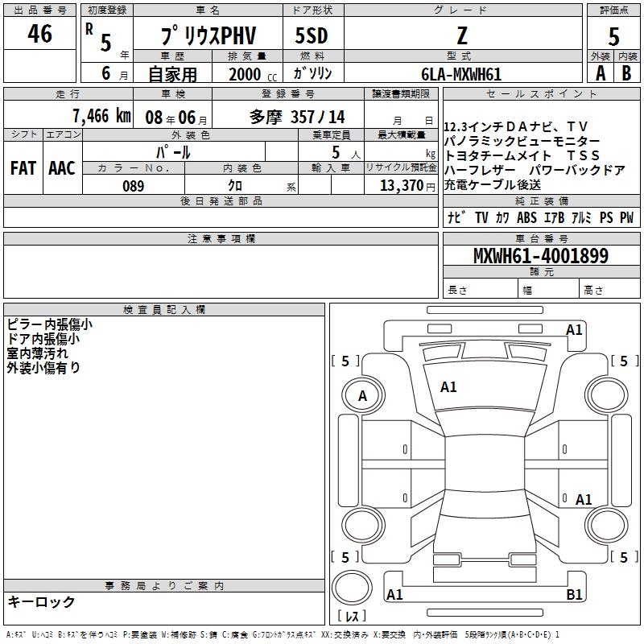Screen dimensions: 644x644
Task: Select model code "6LA-MXWH61"
Action: (461, 74)
